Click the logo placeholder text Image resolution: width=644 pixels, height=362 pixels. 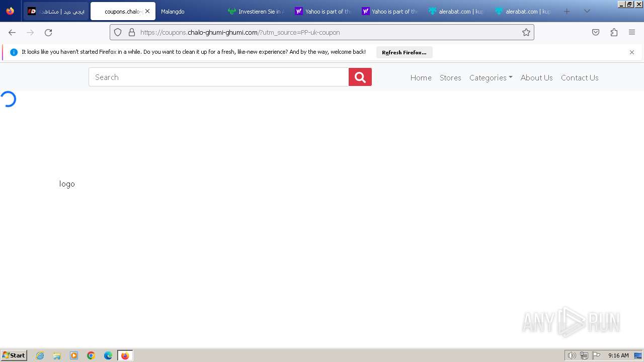click(67, 184)
